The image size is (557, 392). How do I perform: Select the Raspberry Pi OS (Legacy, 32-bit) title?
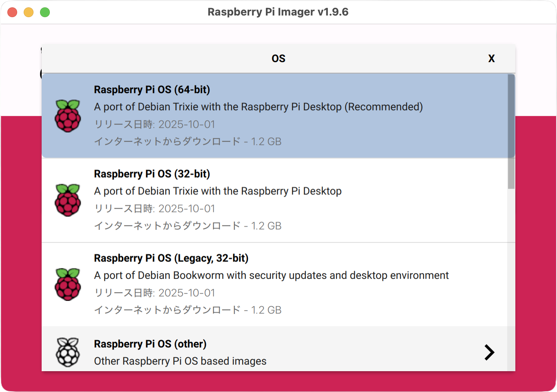171,258
